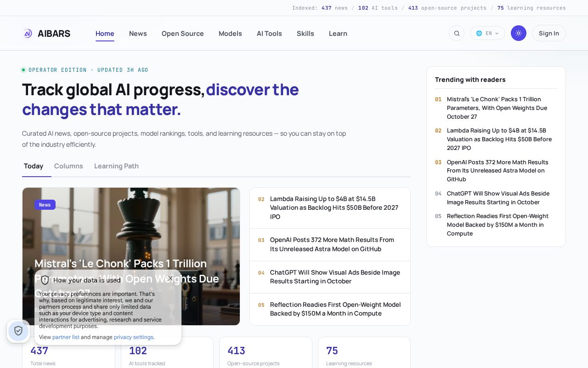Viewport: 588px width, 368px height.
Task: Click '102 AI tools' in top bar
Action: click(x=378, y=8)
